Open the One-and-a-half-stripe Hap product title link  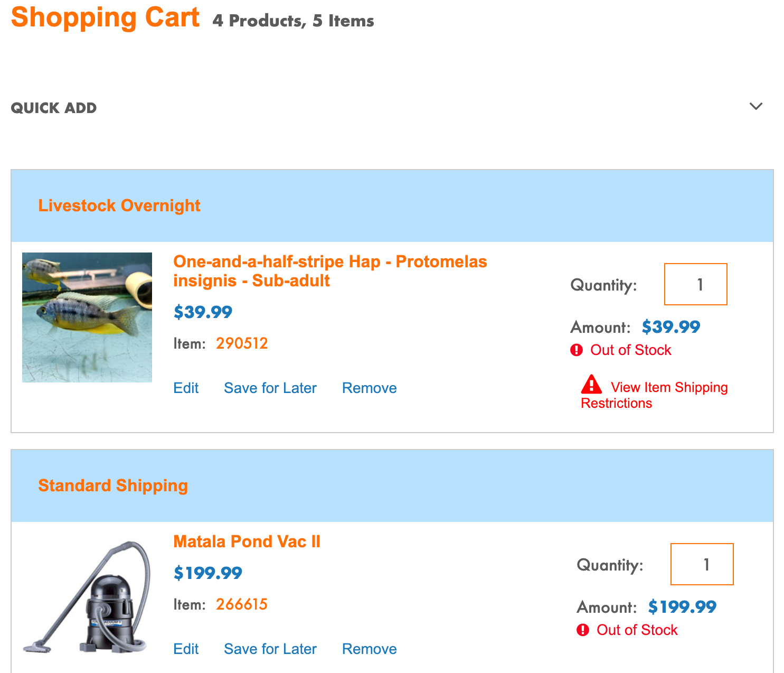pyautogui.click(x=329, y=271)
